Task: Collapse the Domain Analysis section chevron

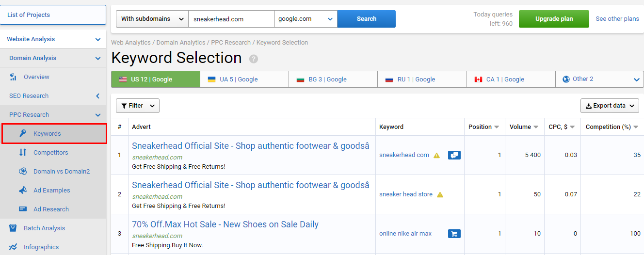Action: coord(98,58)
